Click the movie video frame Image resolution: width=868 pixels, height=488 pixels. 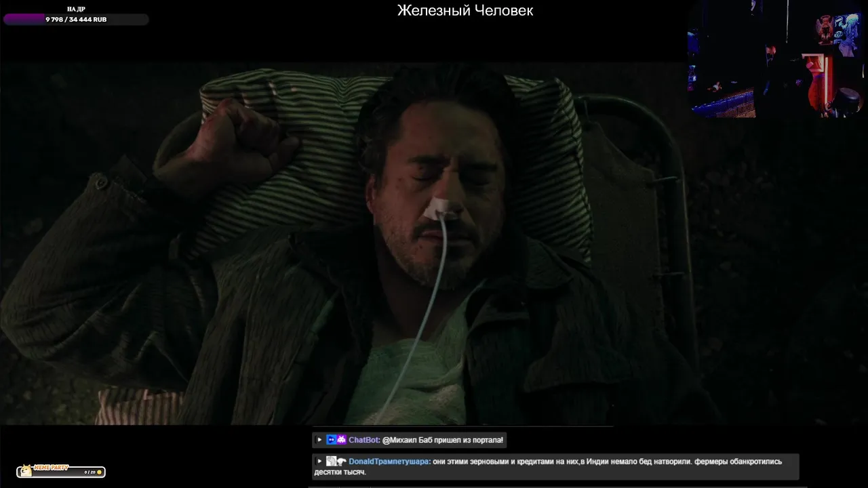(x=342, y=244)
